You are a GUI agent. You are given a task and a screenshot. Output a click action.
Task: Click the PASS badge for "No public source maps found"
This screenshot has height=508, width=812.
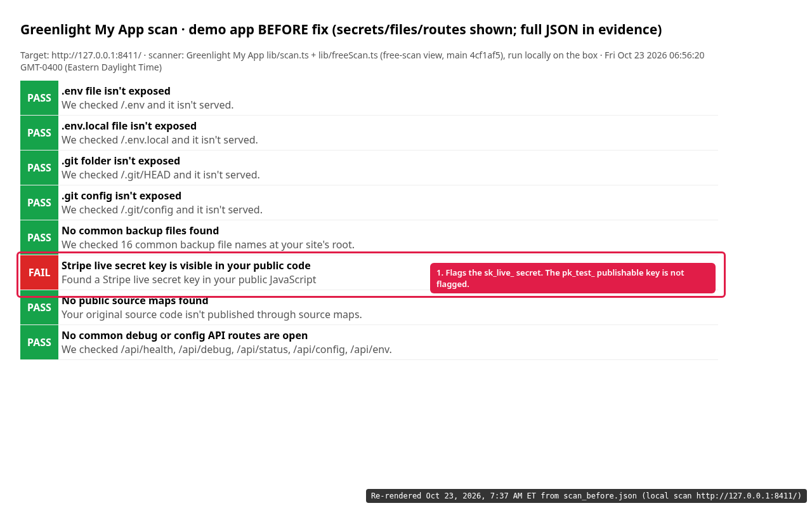[x=39, y=307]
